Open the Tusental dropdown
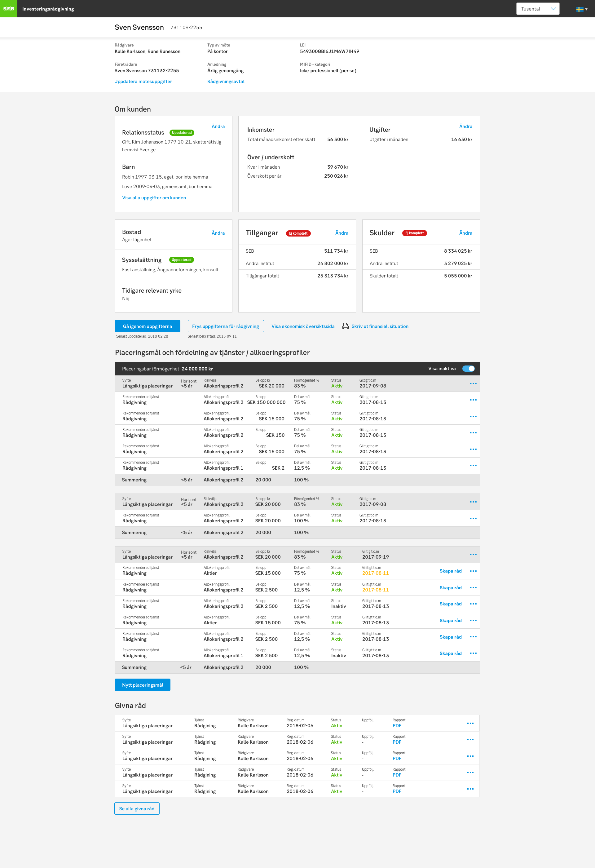595x868 pixels. pos(538,9)
